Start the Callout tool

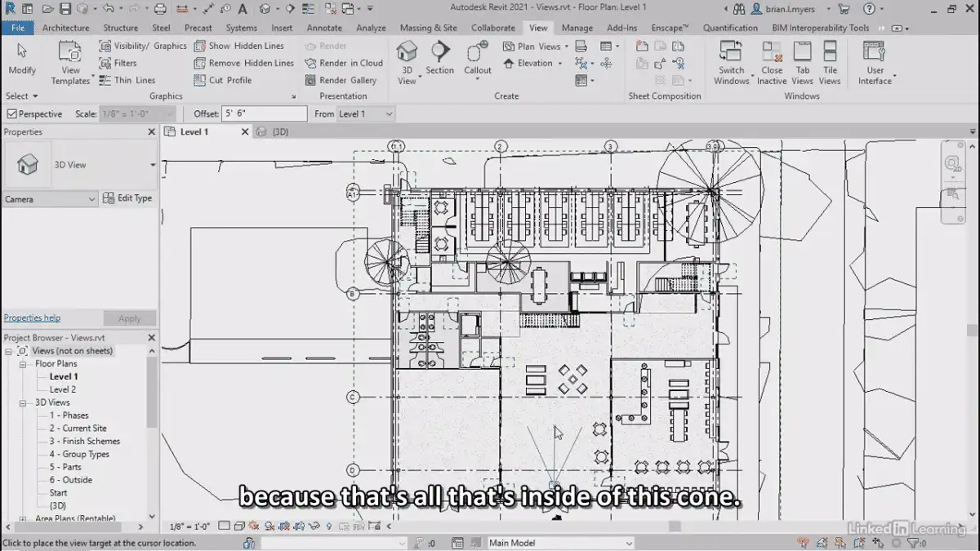pos(478,59)
